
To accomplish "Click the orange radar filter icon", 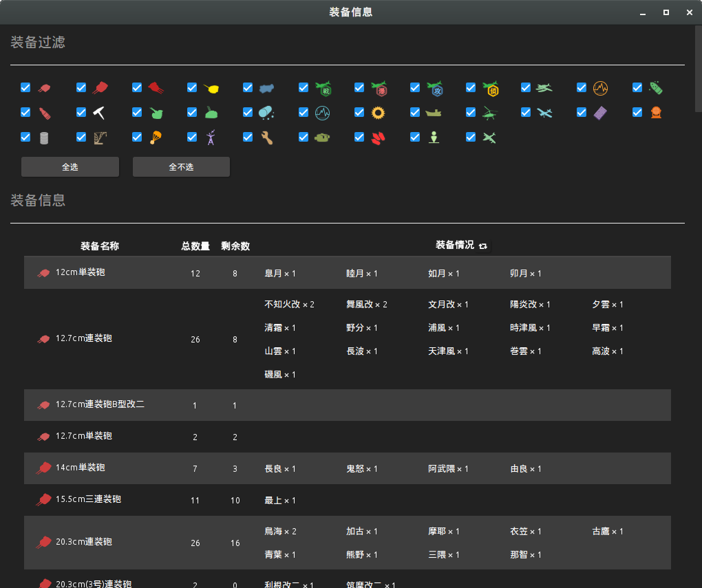I will tap(600, 88).
